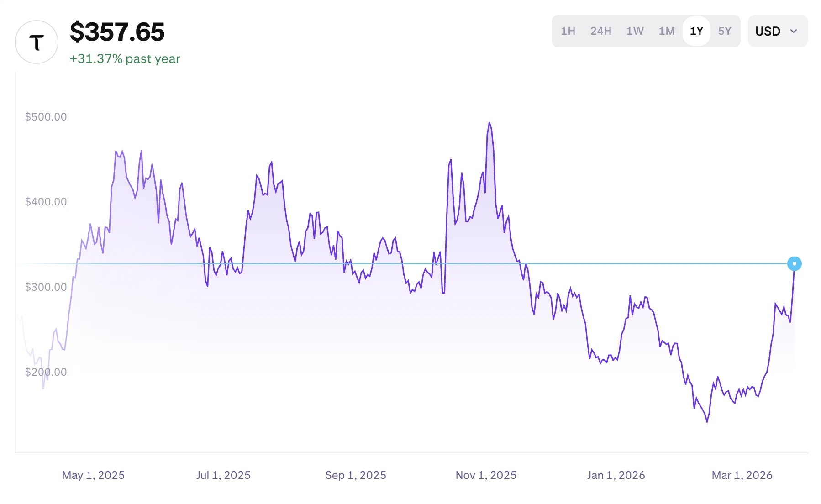Screen dimensions: 821x504
Task: Click the May 1, 2025 axis label
Action: 93,475
